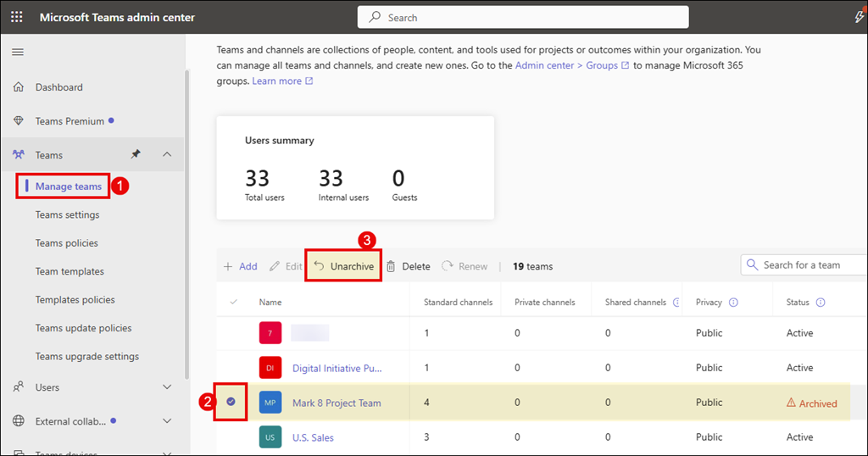Click the US team avatar icon
Image resolution: width=868 pixels, height=456 pixels.
click(x=270, y=437)
